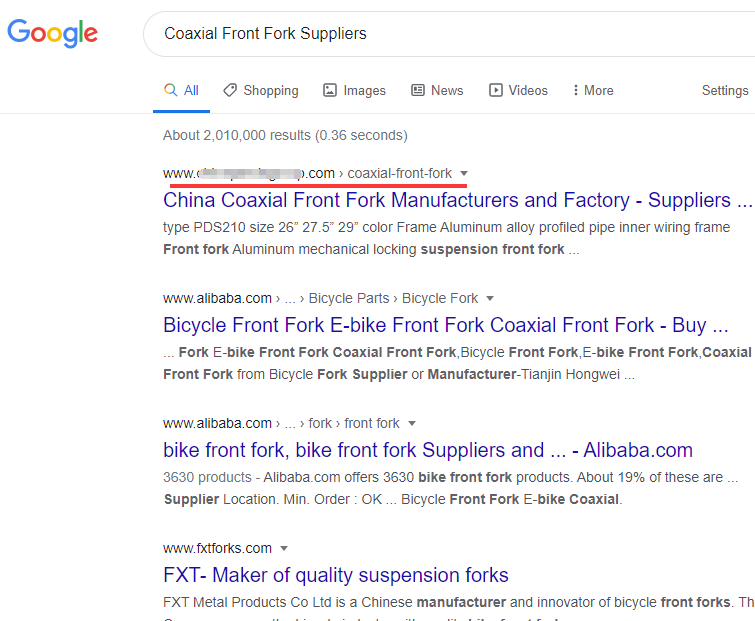The height and width of the screenshot is (621, 755).
Task: Click the Google logo
Action: pos(52,33)
